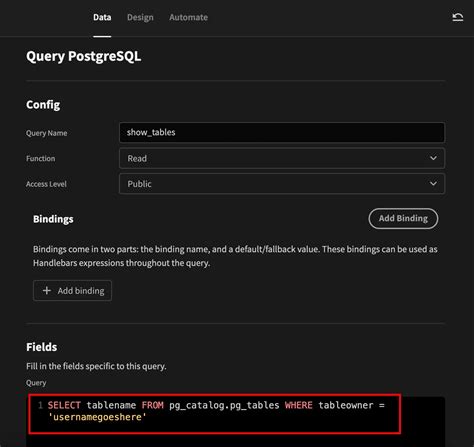Click the Query PostgreSQL heading
474x447 pixels.
(84, 56)
